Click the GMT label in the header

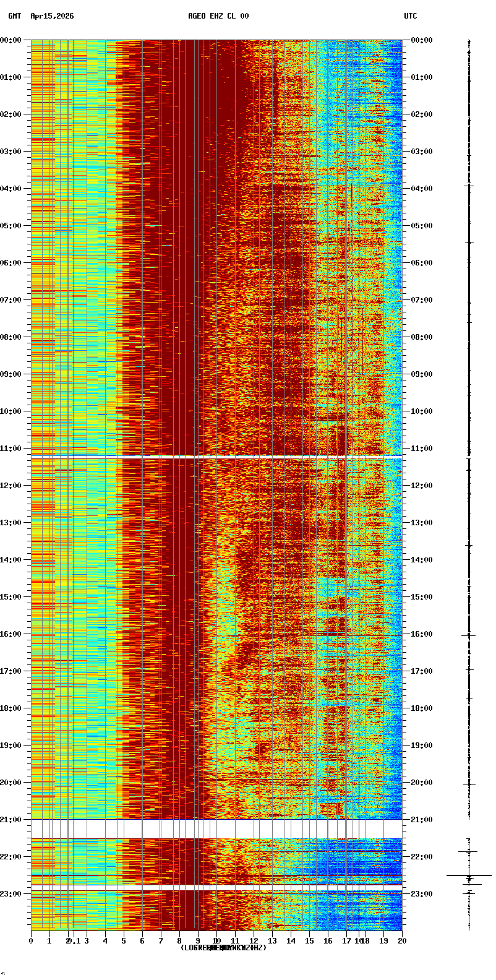14,16
